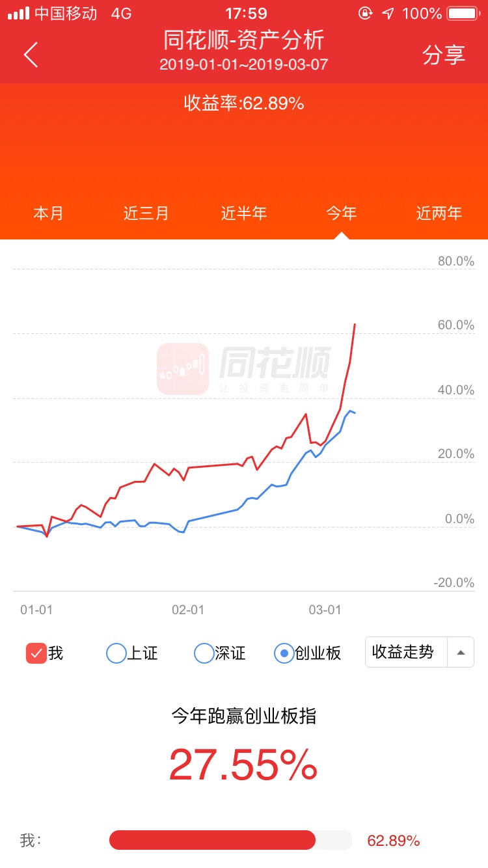The width and height of the screenshot is (488, 868).
Task: Tap the cellular signal bars icon
Action: [x=19, y=13]
